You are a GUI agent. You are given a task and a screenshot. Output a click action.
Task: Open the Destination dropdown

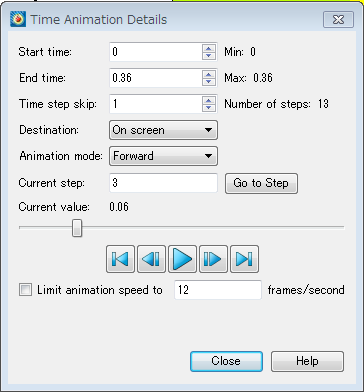click(x=163, y=130)
